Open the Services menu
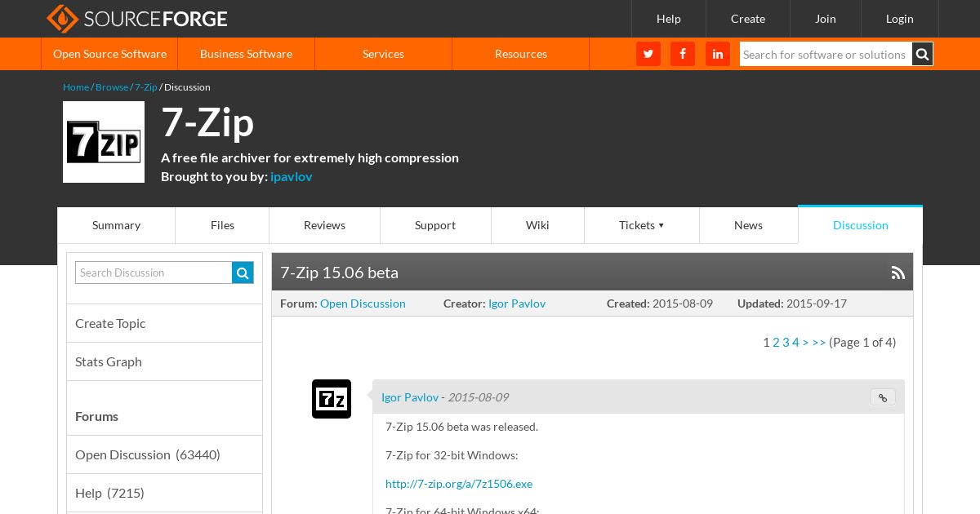The width and height of the screenshot is (980, 514). pos(383,54)
